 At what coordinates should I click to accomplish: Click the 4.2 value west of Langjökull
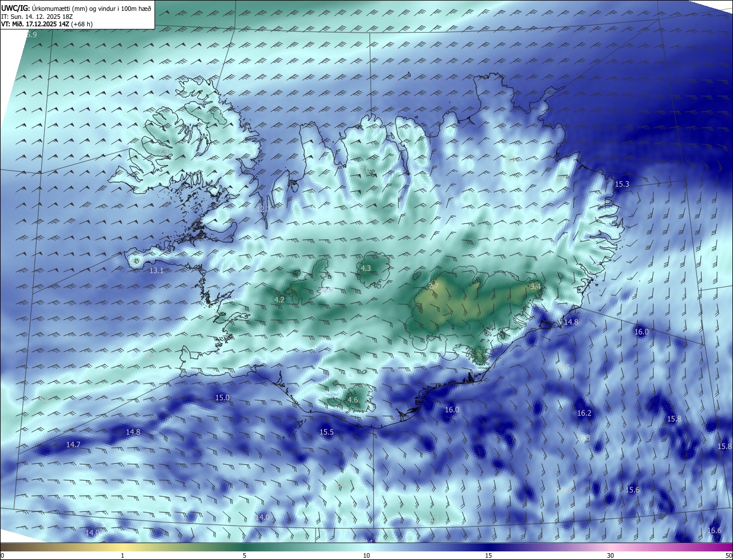[279, 299]
